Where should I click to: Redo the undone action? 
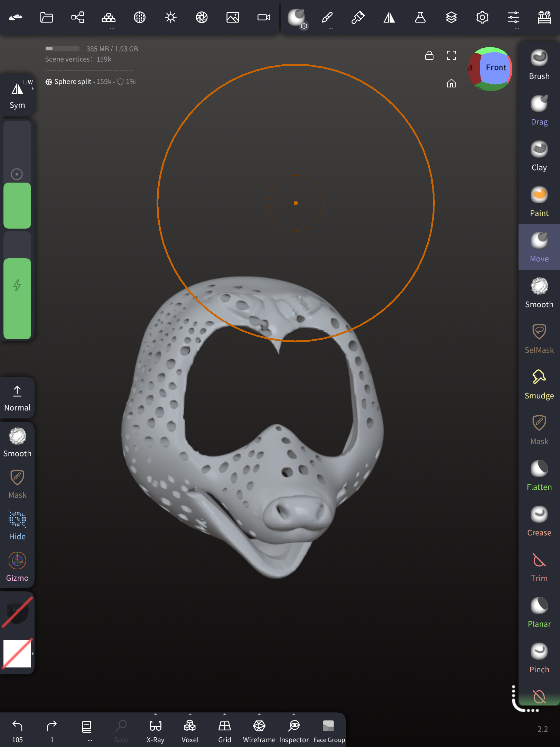pyautogui.click(x=52, y=730)
